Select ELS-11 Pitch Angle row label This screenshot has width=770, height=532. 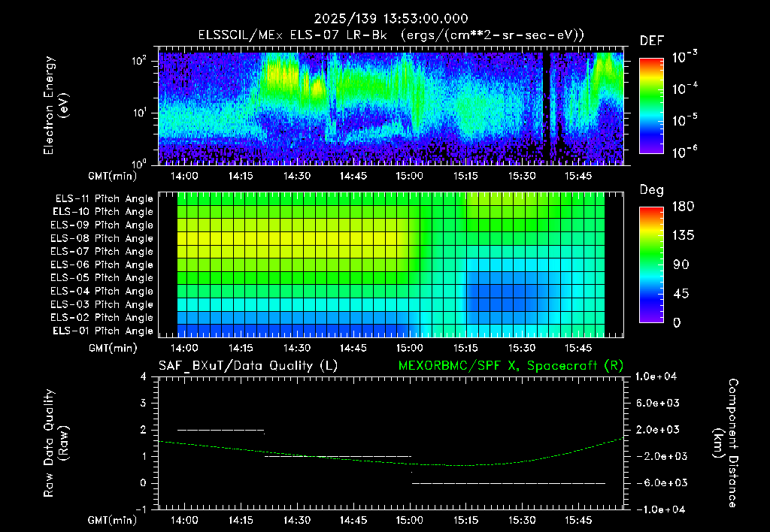point(104,199)
